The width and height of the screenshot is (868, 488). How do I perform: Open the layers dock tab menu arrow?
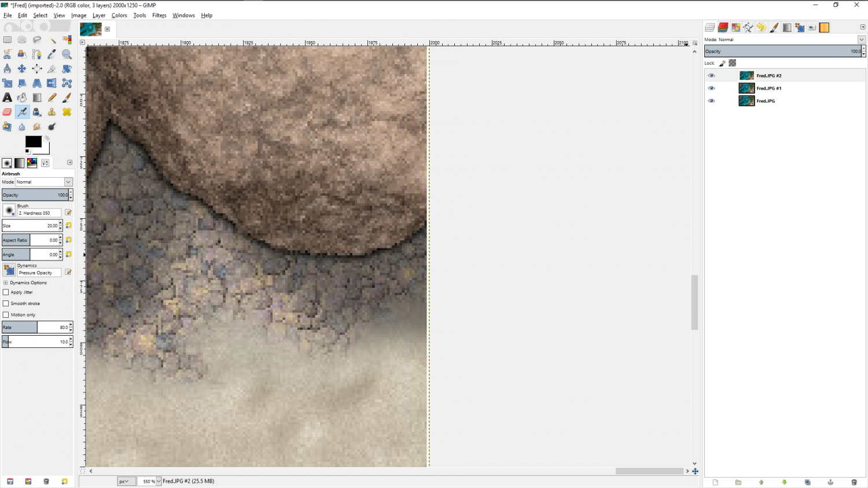pos(863,27)
